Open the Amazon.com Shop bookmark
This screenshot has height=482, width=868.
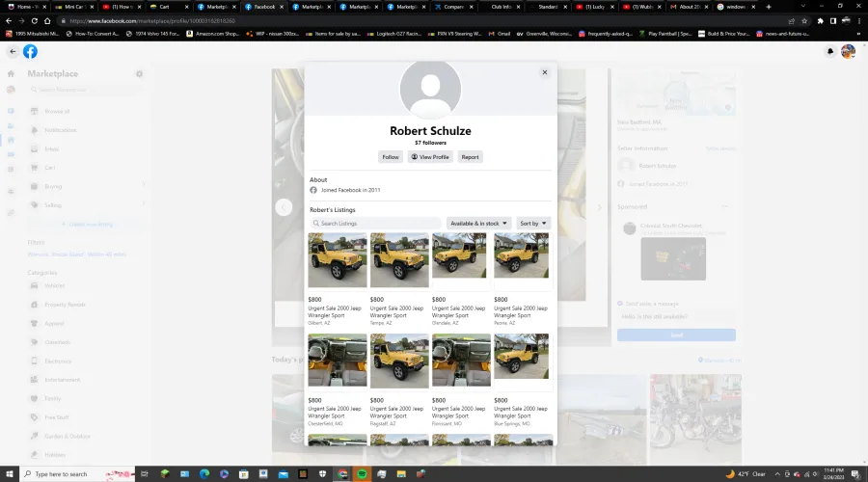pos(212,34)
